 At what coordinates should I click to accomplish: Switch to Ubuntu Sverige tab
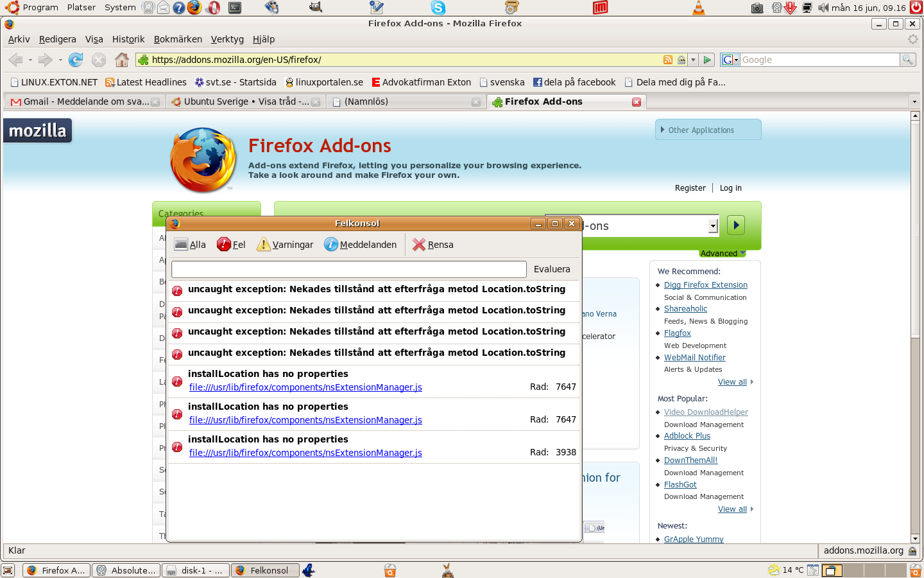246,101
